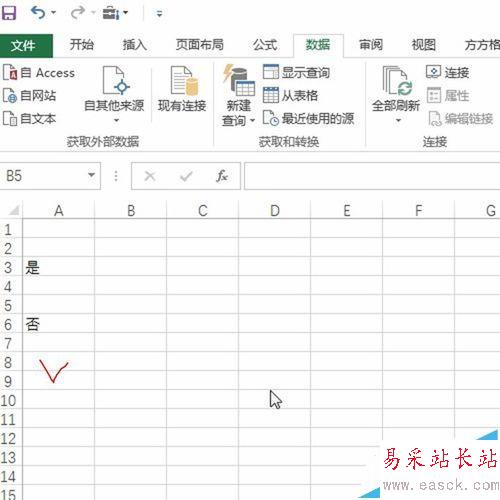The image size is (500, 500).
Task: Select column F header
Action: click(419, 210)
